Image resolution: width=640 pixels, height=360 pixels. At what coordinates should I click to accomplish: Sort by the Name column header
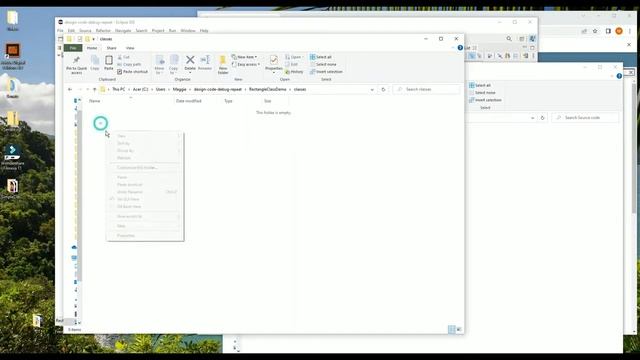click(95, 101)
